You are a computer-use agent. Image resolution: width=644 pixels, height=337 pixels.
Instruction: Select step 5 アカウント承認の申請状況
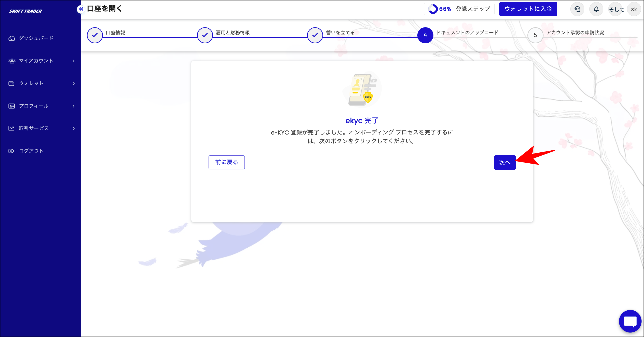tap(535, 35)
